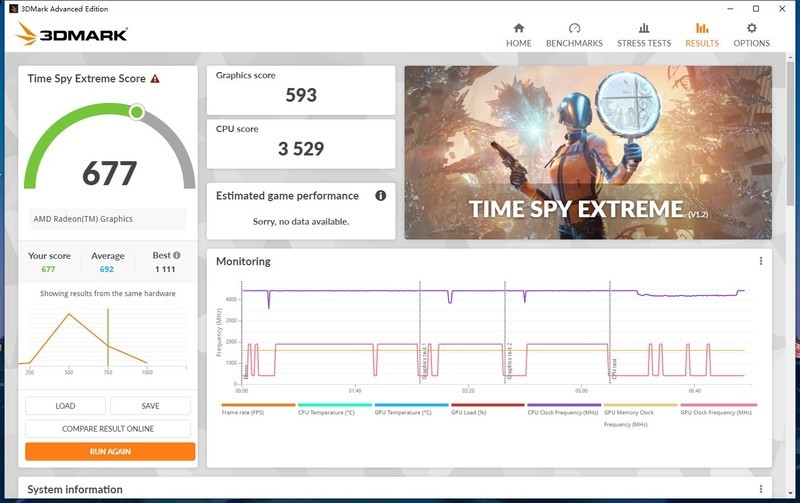Click the 3DMark logo
The height and width of the screenshot is (503, 800).
71,34
